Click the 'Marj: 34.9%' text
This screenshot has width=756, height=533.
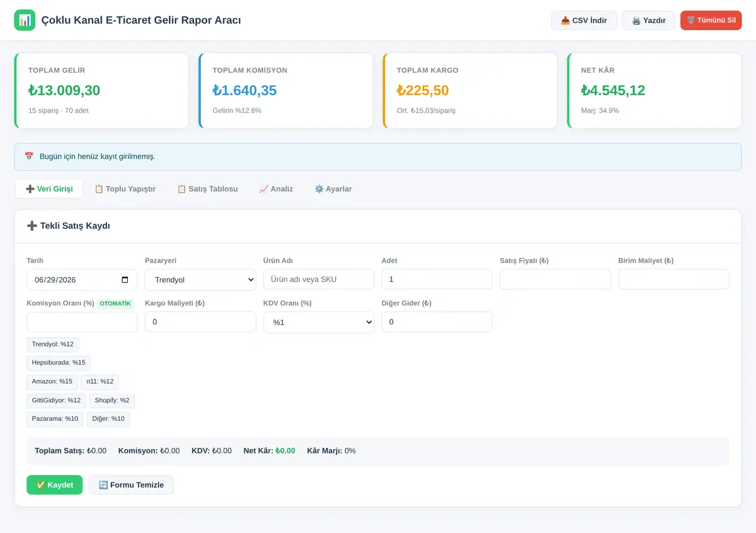600,110
